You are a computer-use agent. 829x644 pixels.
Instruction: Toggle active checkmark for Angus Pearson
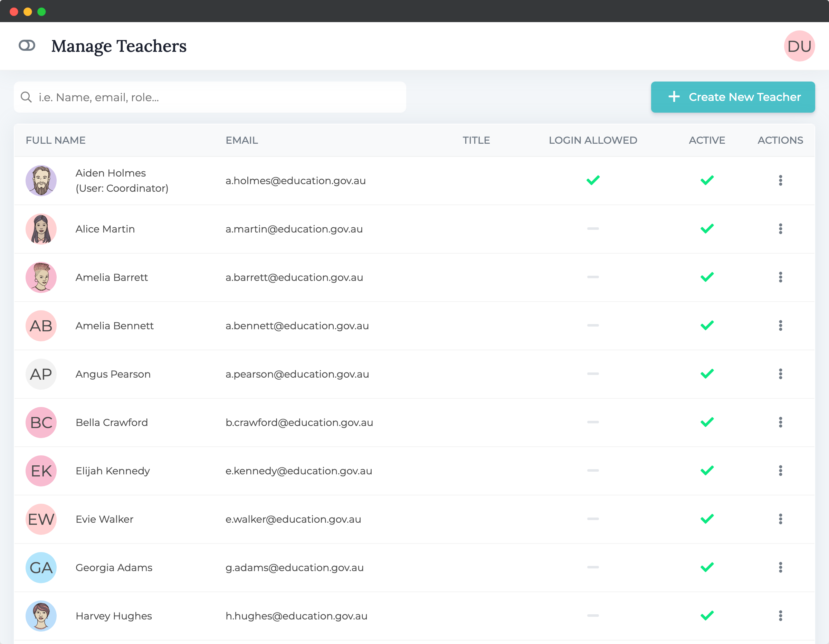(707, 373)
